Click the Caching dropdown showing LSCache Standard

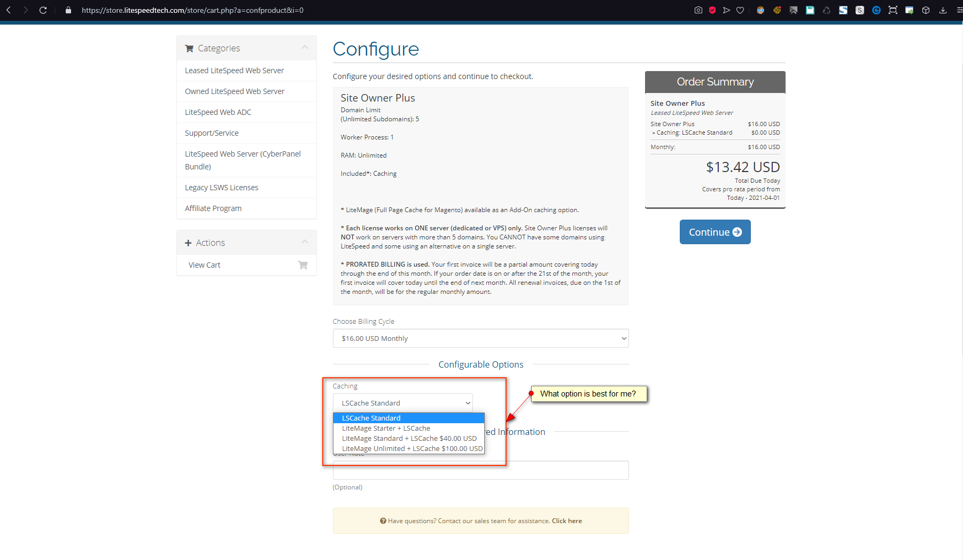[x=403, y=403]
